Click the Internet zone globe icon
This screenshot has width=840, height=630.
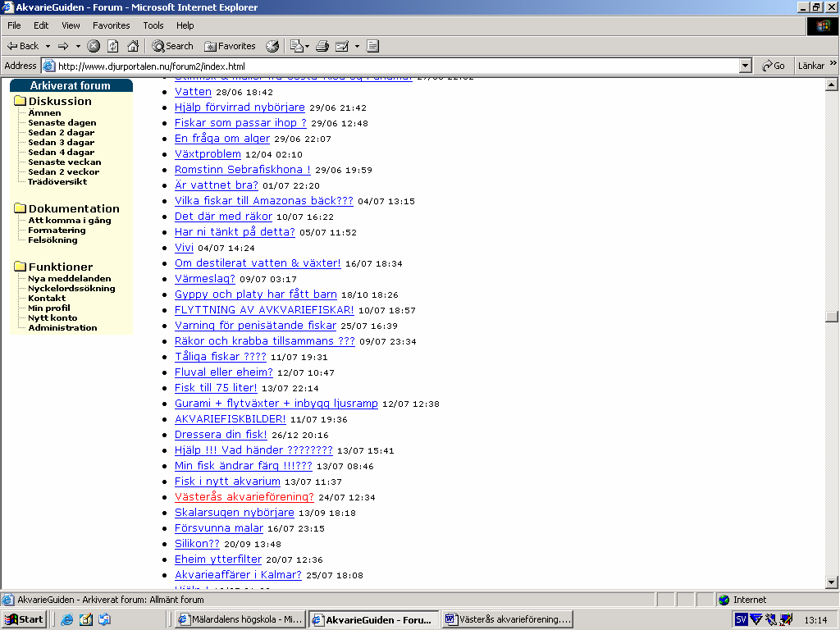pos(724,600)
